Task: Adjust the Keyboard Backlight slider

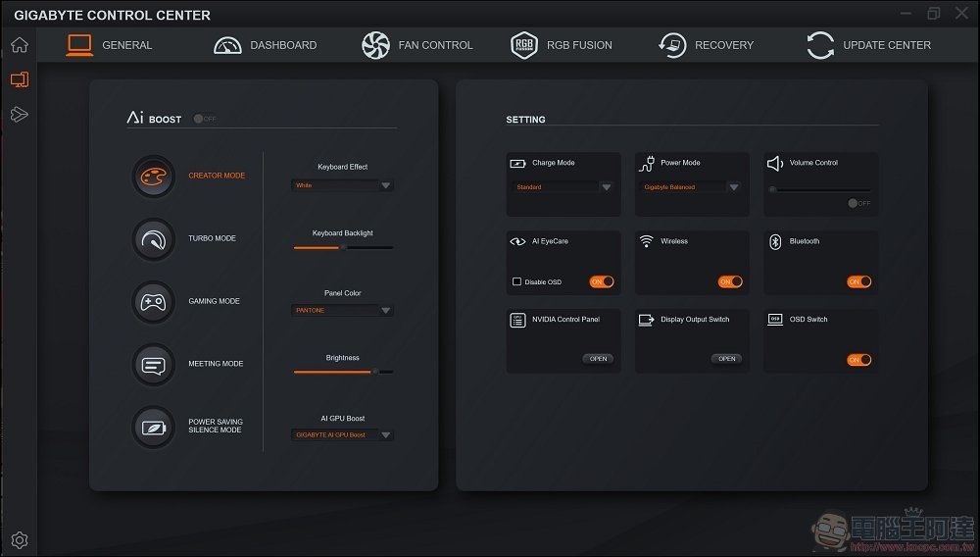Action: pyautogui.click(x=343, y=247)
